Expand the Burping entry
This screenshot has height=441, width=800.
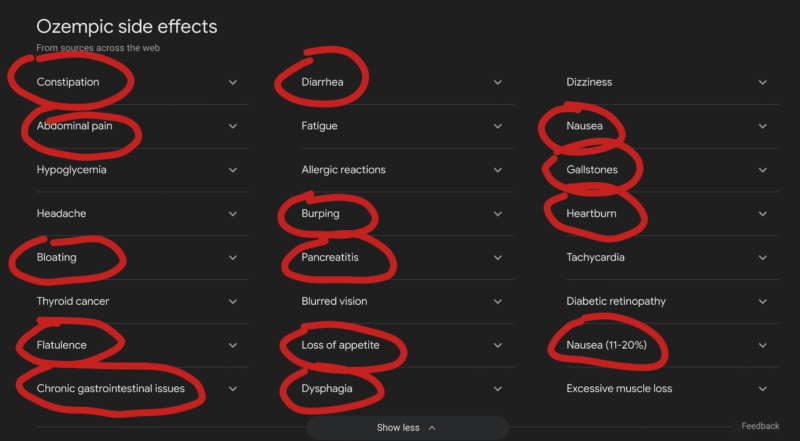point(497,214)
